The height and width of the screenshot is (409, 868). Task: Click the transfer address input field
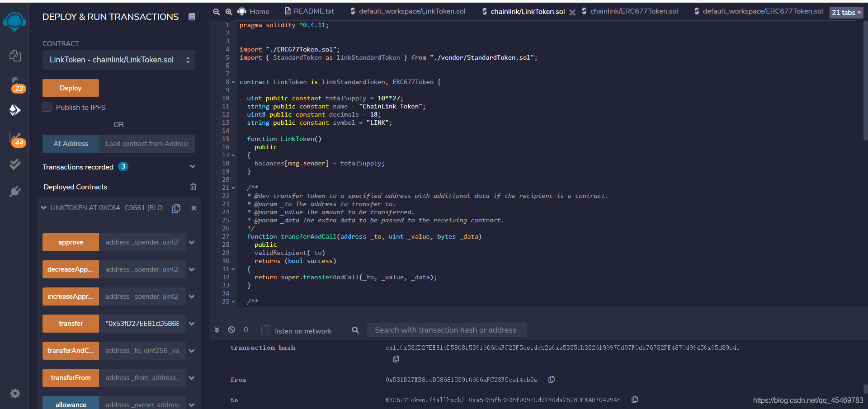pos(142,324)
